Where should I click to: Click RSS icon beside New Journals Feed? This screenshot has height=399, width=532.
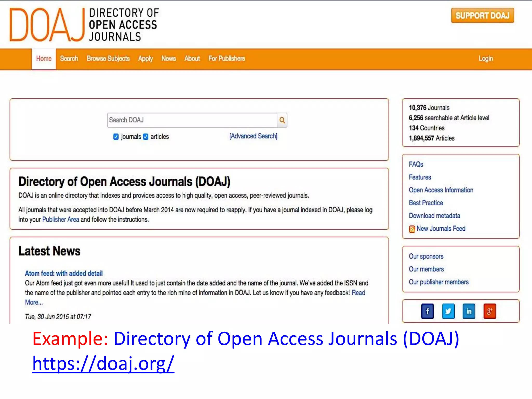412,229
